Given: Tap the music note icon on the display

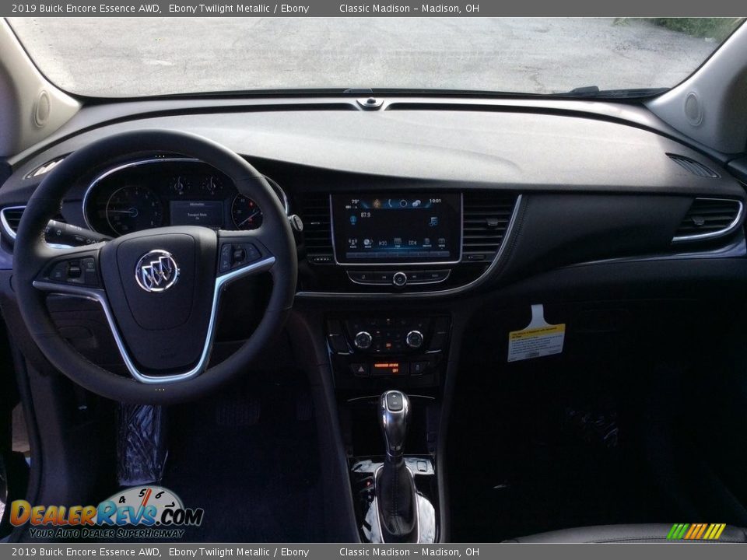Looking at the screenshot, I should 433,222.
